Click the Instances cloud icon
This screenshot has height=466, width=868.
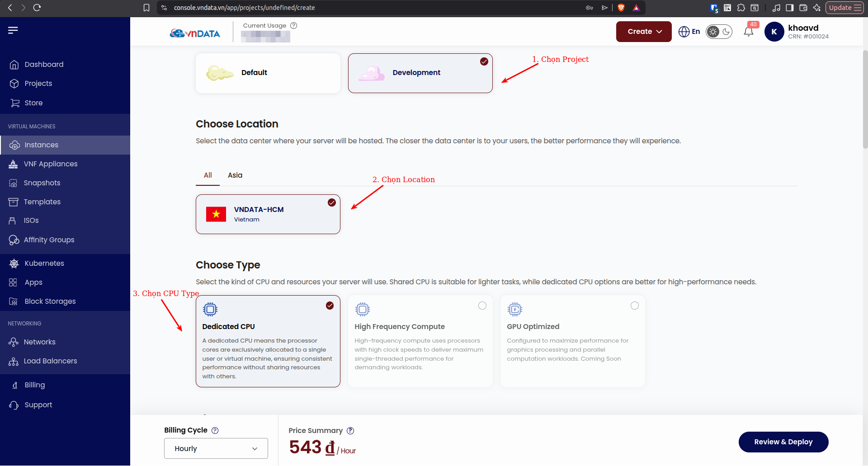[14, 145]
